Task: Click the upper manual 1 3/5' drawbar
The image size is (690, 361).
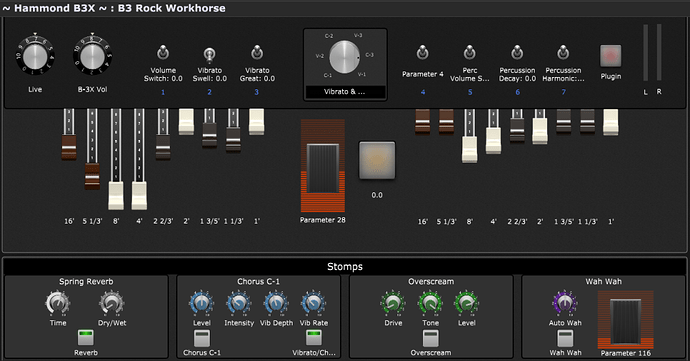Action: [x=209, y=135]
